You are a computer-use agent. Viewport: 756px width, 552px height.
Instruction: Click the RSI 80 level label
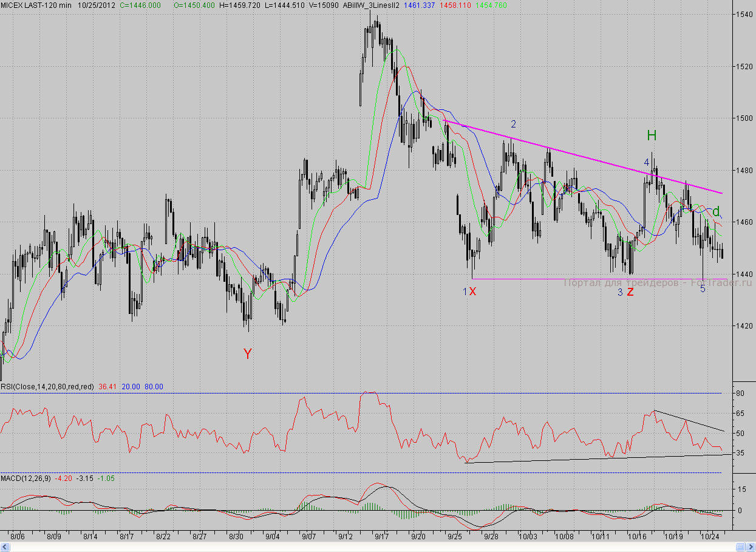pyautogui.click(x=740, y=394)
